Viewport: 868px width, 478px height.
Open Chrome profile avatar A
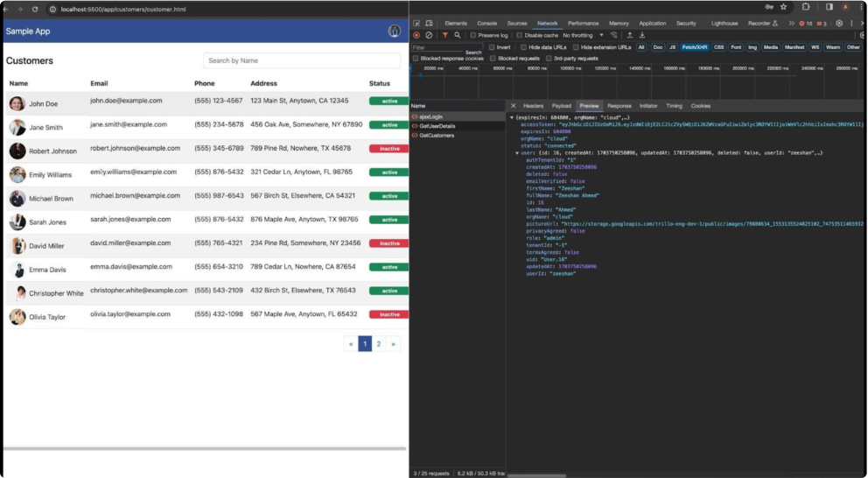coord(845,7)
